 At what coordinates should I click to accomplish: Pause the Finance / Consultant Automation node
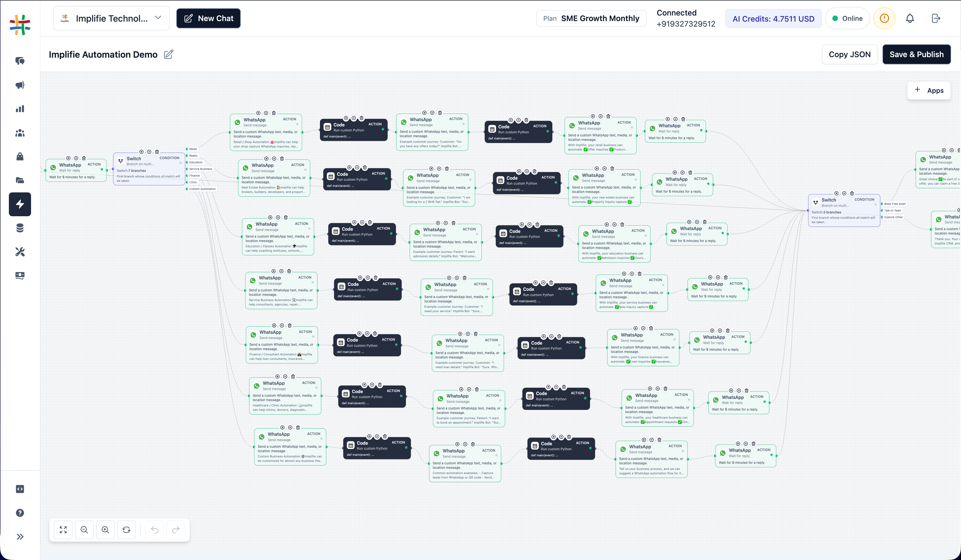pyautogui.click(x=282, y=325)
